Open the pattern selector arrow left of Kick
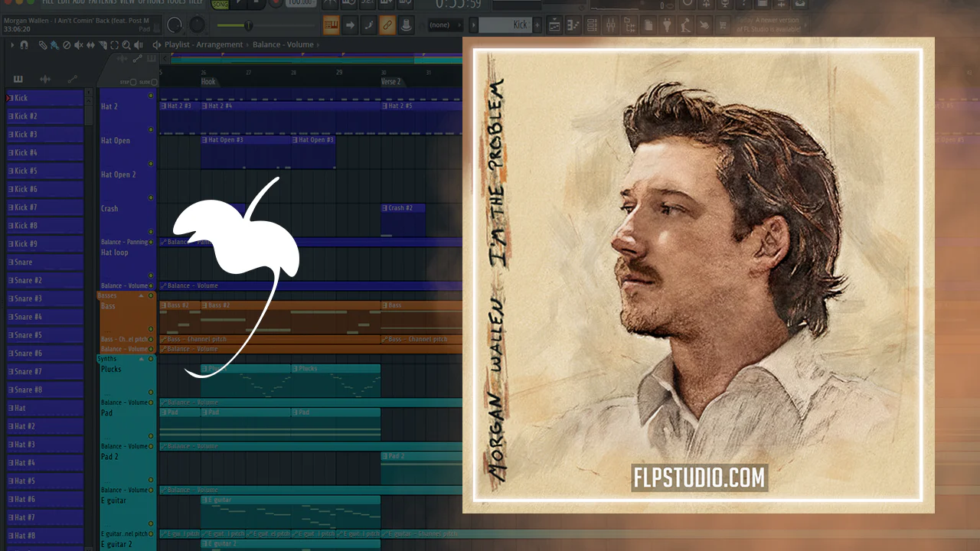980x551 pixels. click(474, 25)
